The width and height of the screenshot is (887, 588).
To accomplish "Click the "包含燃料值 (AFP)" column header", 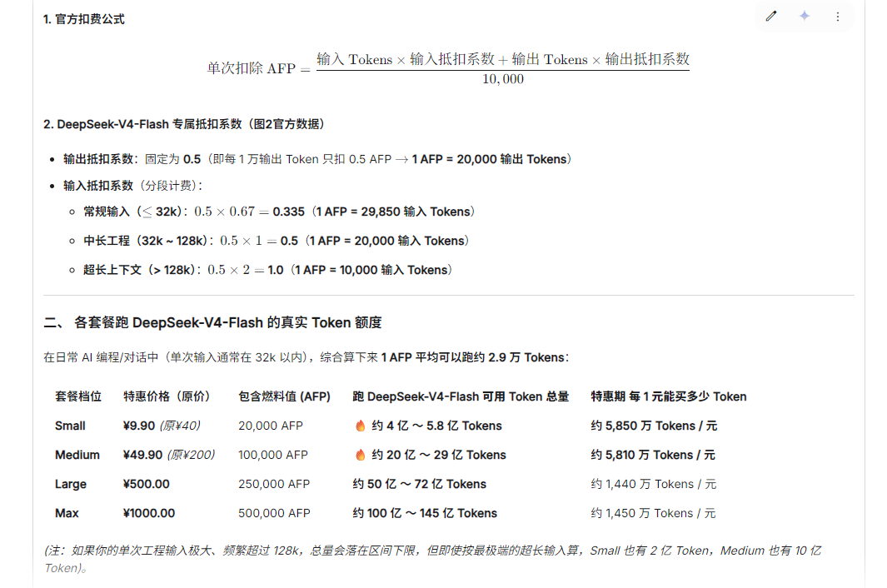I will coord(285,396).
